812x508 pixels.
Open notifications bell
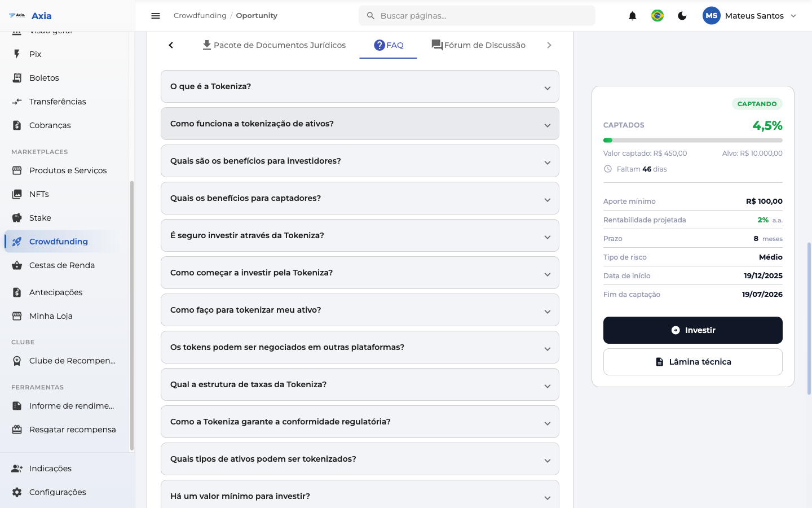(633, 16)
